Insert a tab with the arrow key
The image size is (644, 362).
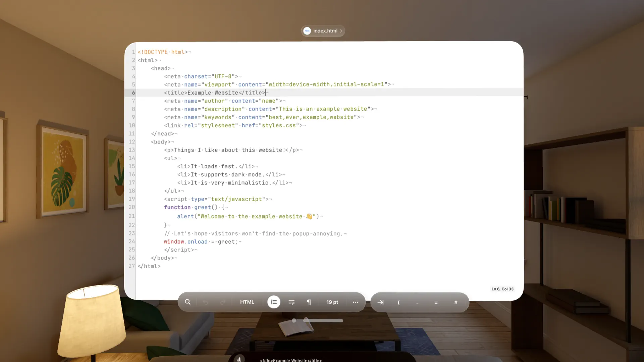pyautogui.click(x=380, y=302)
